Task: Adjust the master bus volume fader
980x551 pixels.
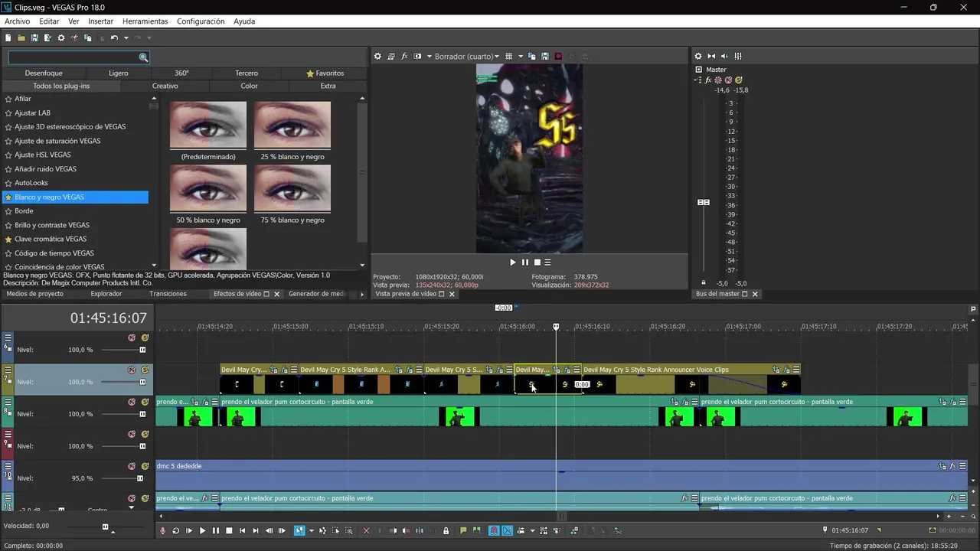Action: point(703,202)
